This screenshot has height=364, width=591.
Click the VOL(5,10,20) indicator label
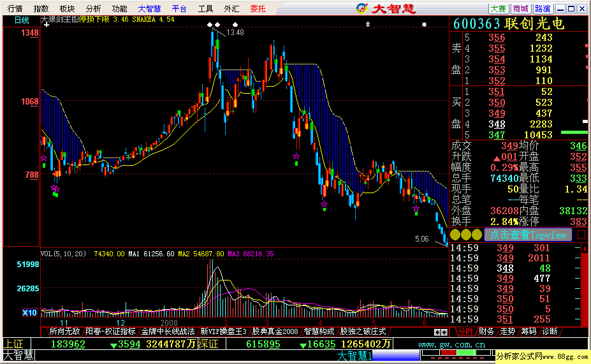click(63, 254)
